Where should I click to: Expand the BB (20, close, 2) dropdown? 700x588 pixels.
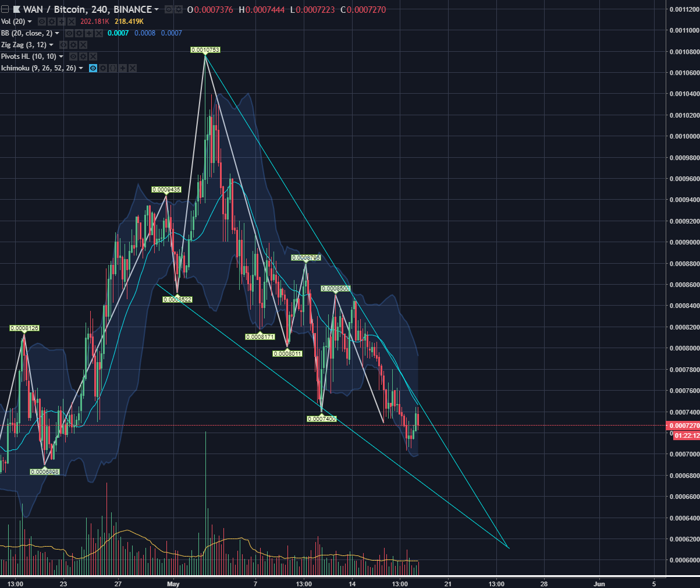[56, 33]
